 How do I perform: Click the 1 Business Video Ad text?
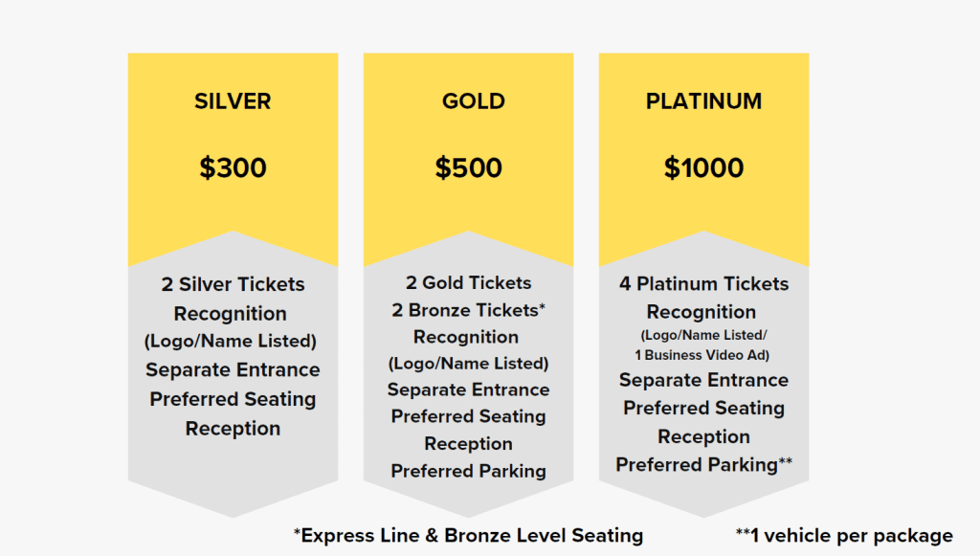point(703,355)
